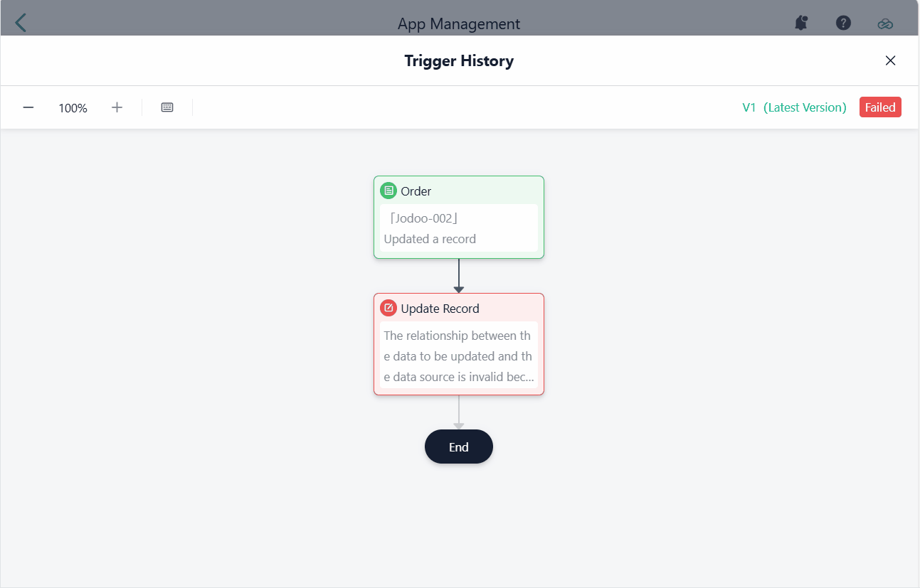Select the Order trigger node title

coord(416,191)
